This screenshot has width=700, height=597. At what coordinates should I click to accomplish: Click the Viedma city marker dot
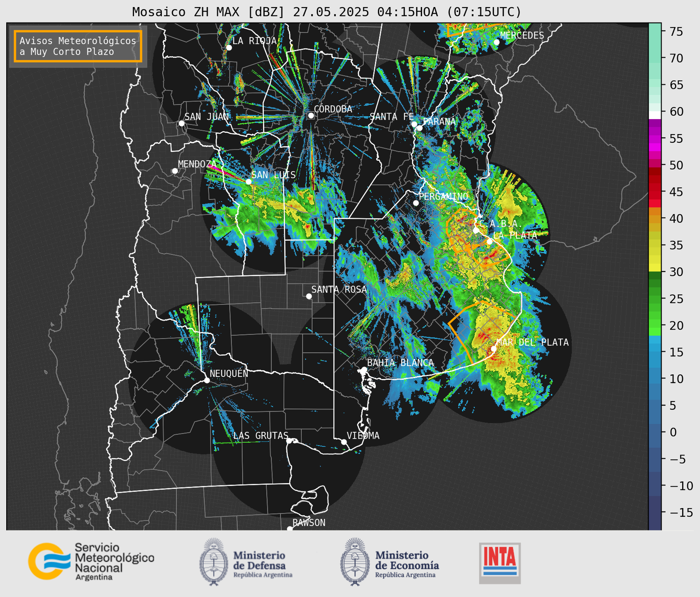(x=344, y=442)
